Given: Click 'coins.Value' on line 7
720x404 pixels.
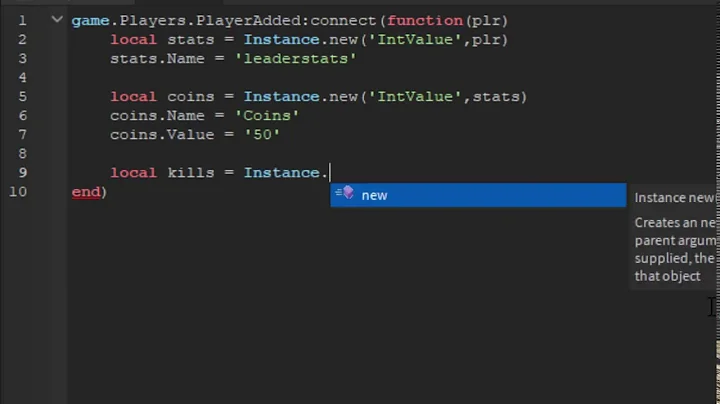Looking at the screenshot, I should pos(162,135).
